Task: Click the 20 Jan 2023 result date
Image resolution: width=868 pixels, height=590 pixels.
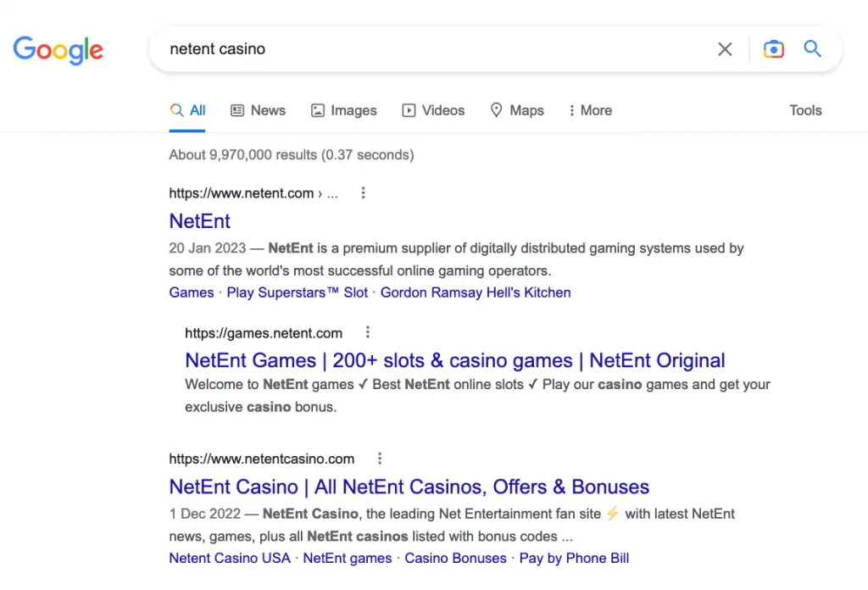Action: (x=208, y=248)
